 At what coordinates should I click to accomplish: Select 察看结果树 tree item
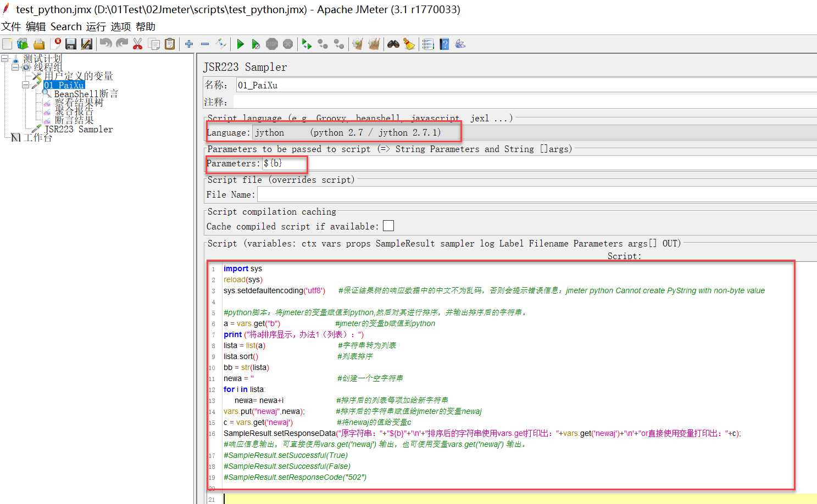tap(79, 103)
